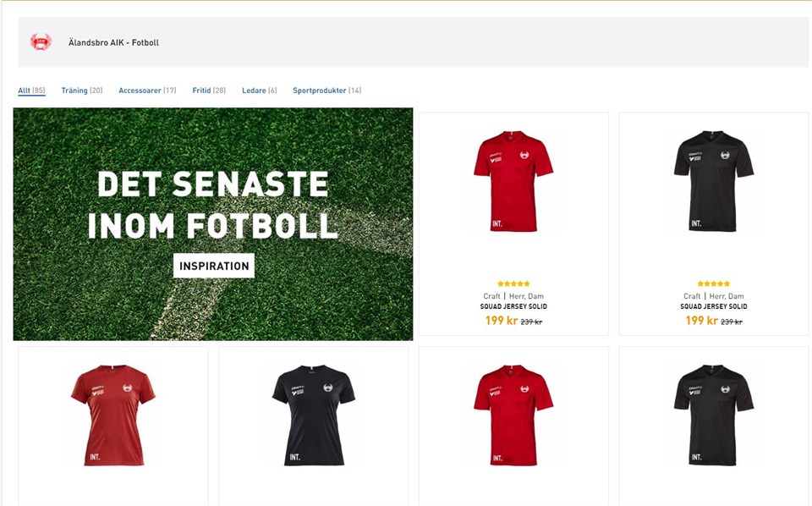The image size is (812, 506).
Task: View star rating of the red jersey
Action: tap(513, 284)
